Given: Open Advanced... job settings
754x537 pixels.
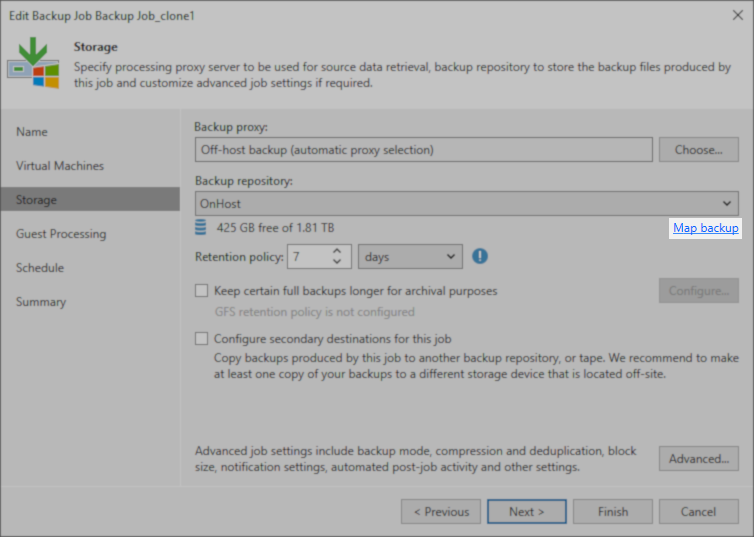Looking at the screenshot, I should pos(699,459).
